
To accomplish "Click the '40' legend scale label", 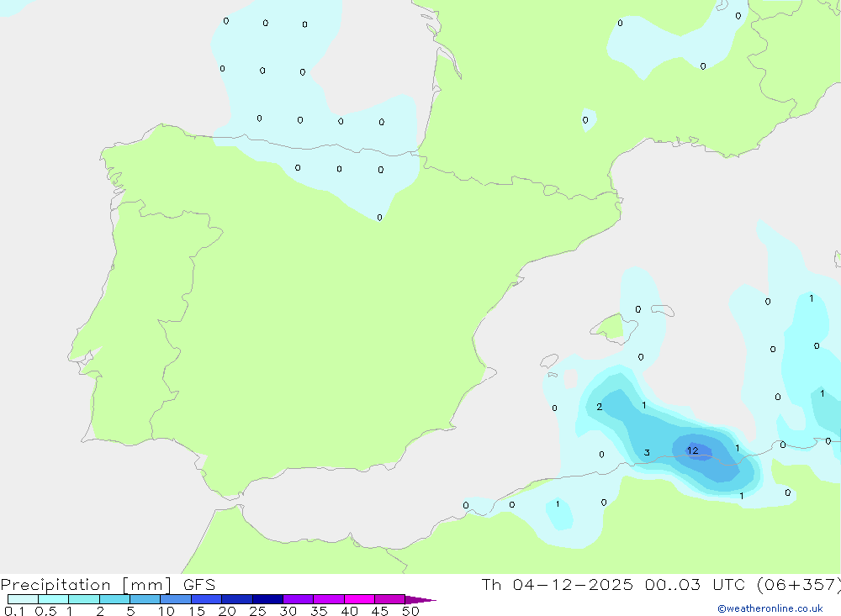I will (349, 611).
